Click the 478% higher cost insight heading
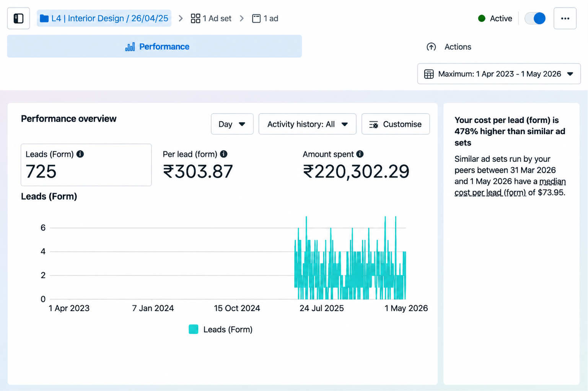The width and height of the screenshot is (588, 391). [510, 131]
